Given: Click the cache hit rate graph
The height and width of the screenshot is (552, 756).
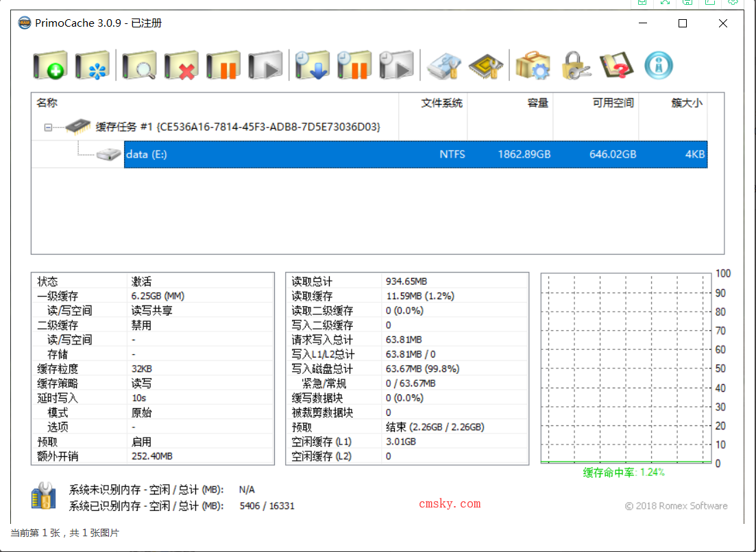Looking at the screenshot, I should tap(626, 368).
